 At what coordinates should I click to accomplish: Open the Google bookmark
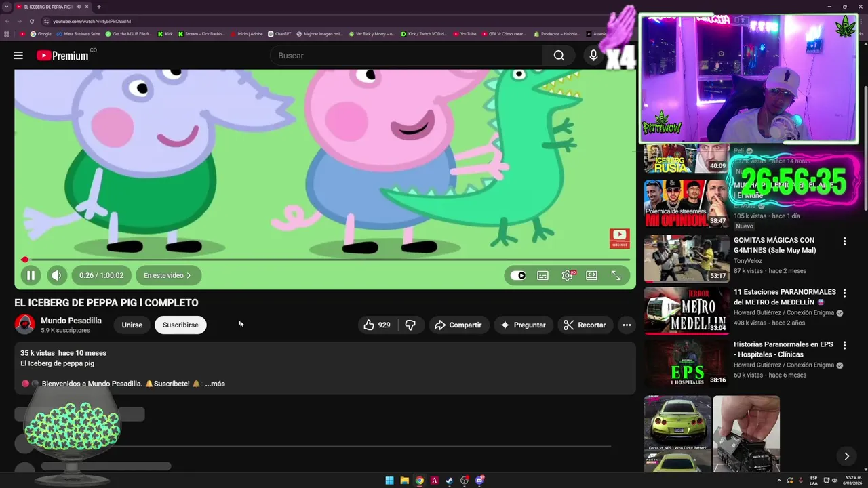pyautogui.click(x=41, y=33)
